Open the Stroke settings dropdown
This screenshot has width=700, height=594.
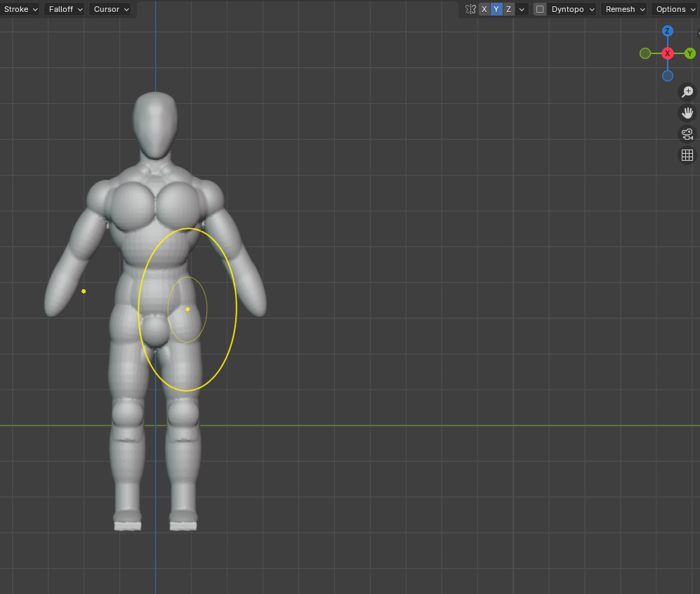[x=20, y=9]
